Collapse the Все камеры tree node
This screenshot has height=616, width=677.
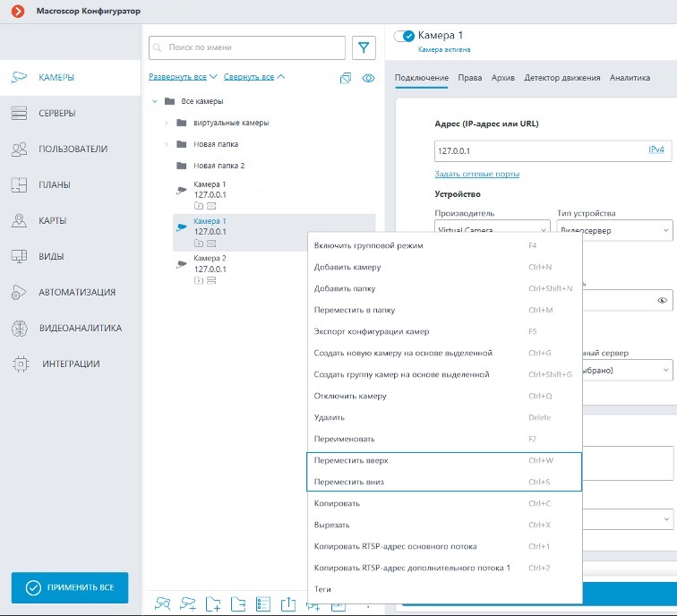[155, 101]
